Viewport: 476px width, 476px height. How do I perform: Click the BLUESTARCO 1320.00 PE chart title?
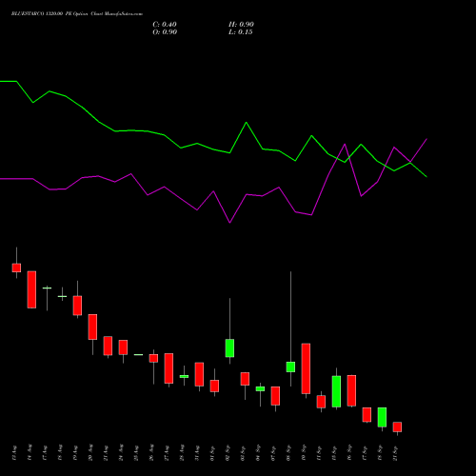77,14
